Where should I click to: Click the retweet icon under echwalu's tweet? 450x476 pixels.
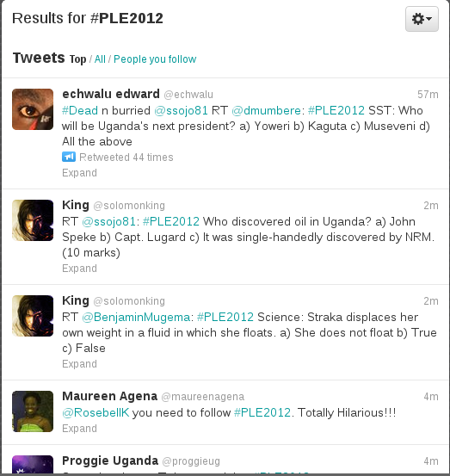(x=69, y=157)
